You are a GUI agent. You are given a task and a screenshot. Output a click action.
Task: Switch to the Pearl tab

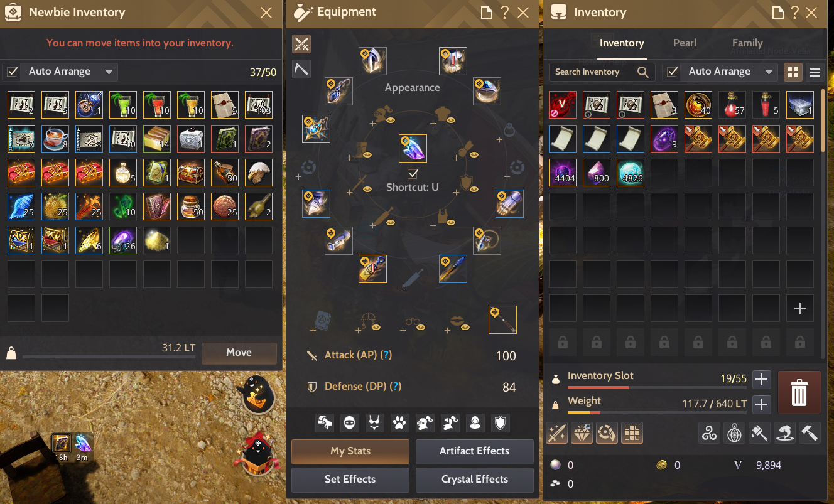pyautogui.click(x=685, y=43)
